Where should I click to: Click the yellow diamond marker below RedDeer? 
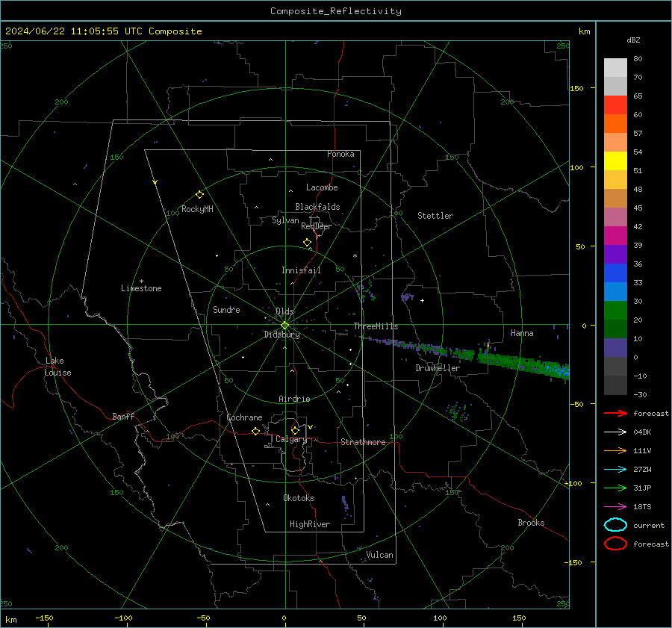tap(307, 243)
